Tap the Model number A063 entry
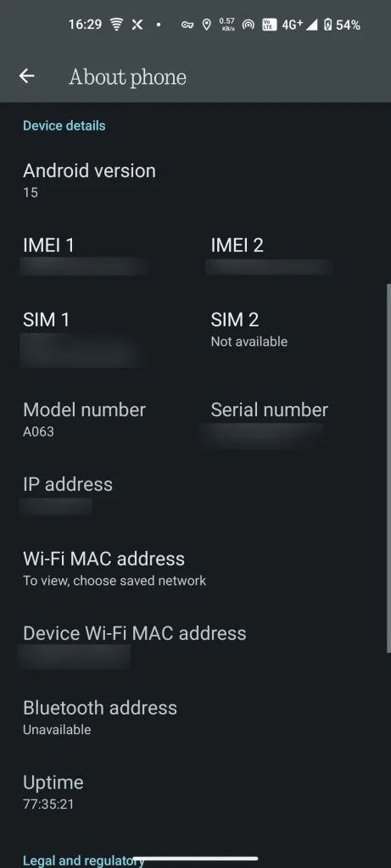The height and width of the screenshot is (868, 391). [98, 420]
